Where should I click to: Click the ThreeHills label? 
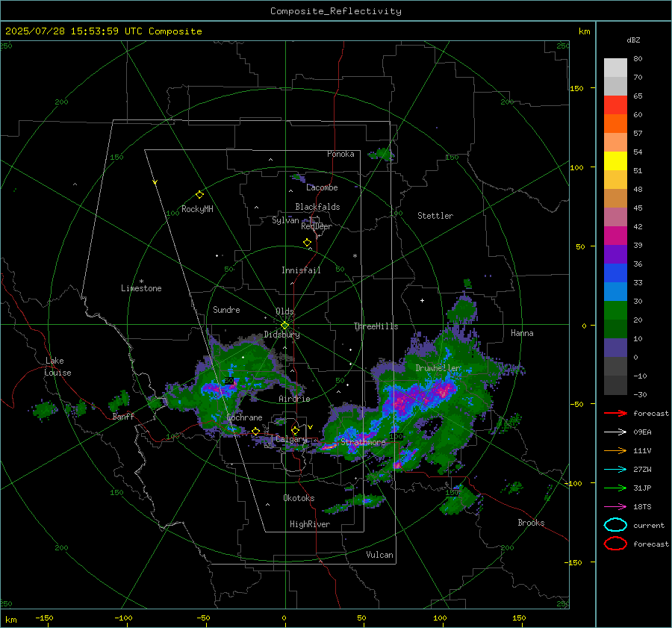tap(376, 326)
